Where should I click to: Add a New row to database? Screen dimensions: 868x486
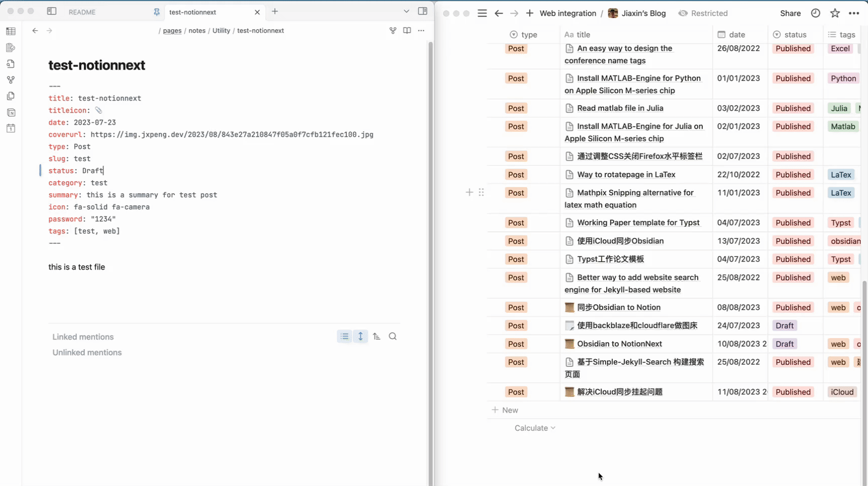[x=505, y=410]
